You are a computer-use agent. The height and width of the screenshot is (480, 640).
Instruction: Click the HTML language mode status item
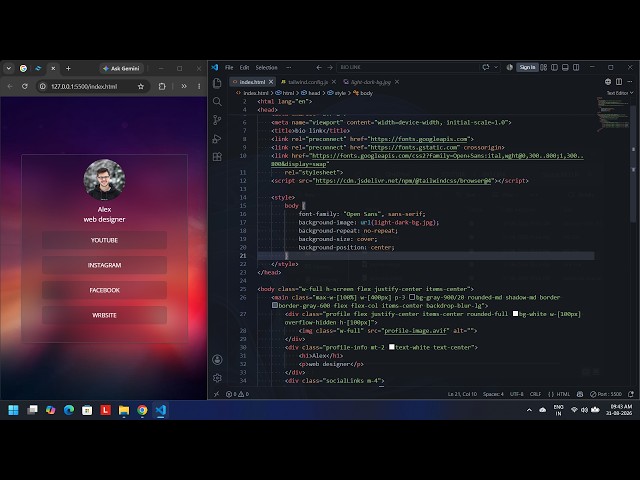click(x=559, y=394)
